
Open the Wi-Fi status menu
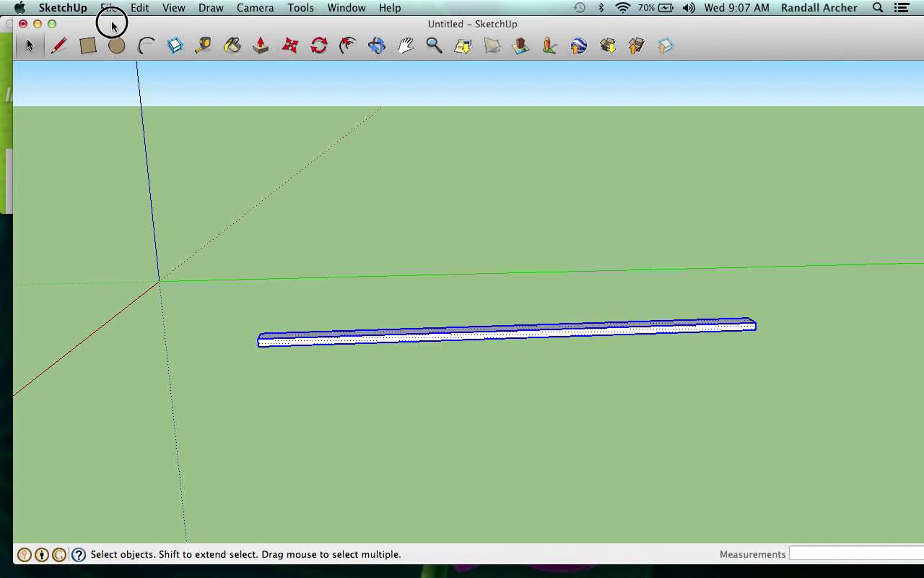click(622, 8)
